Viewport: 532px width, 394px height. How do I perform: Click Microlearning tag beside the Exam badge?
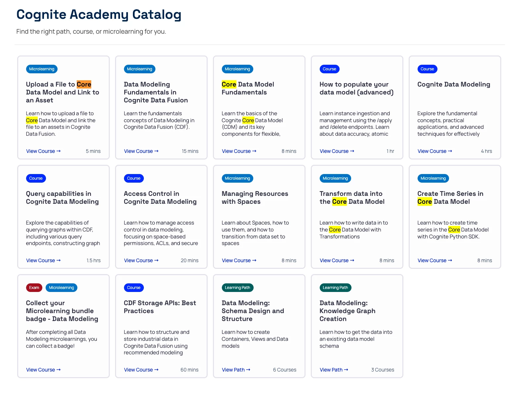click(61, 288)
